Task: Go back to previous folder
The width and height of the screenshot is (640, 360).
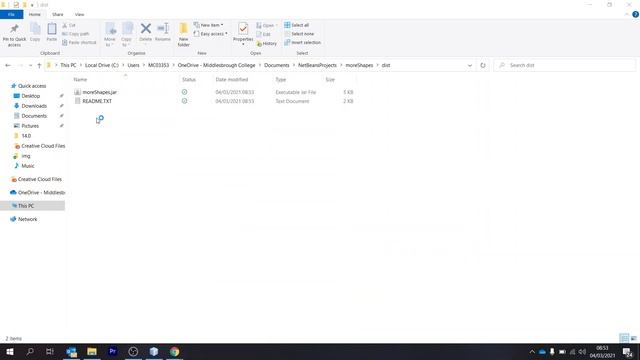Action: [x=8, y=65]
